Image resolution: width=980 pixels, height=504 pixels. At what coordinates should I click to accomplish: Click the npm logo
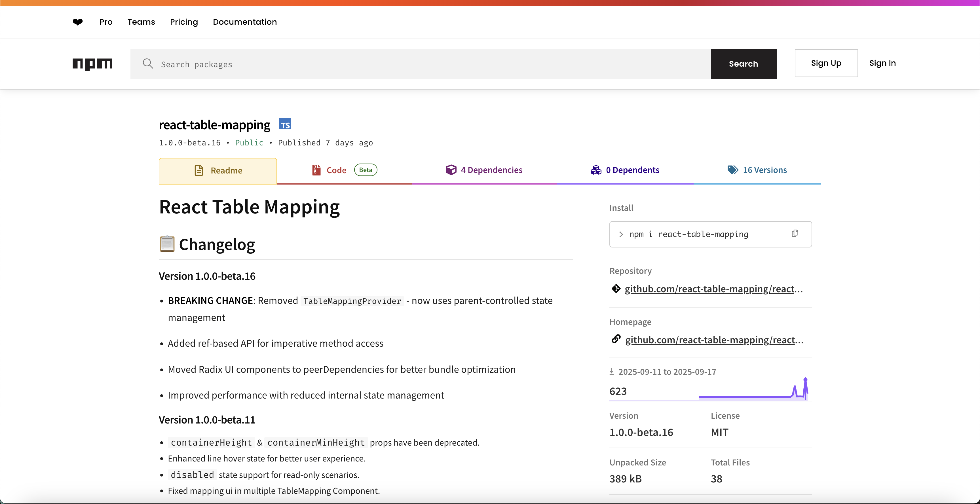pos(92,63)
